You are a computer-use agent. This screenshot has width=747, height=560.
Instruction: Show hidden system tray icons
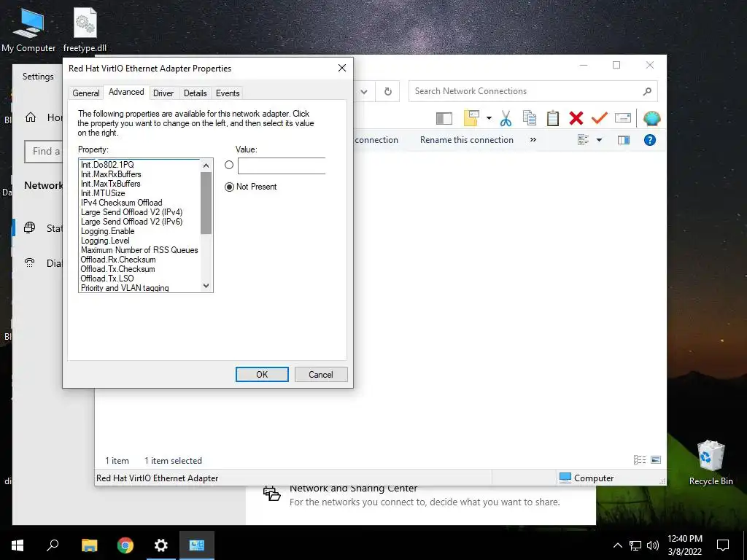617,545
